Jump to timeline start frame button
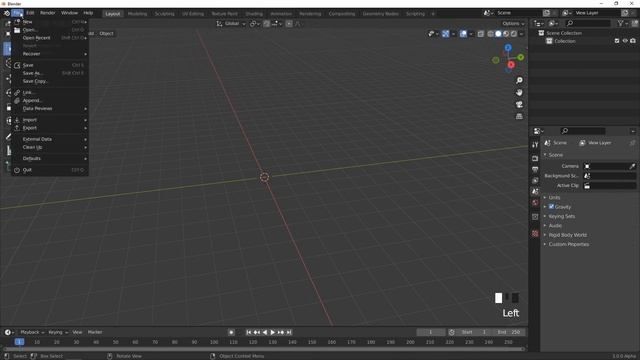Viewport: 640px width, 360px height. click(x=249, y=332)
